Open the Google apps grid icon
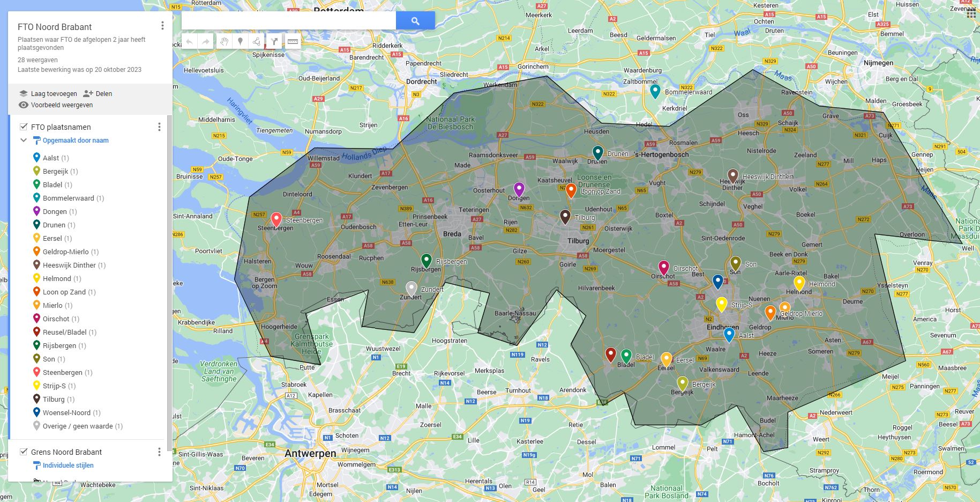The image size is (980, 502). click(x=971, y=13)
